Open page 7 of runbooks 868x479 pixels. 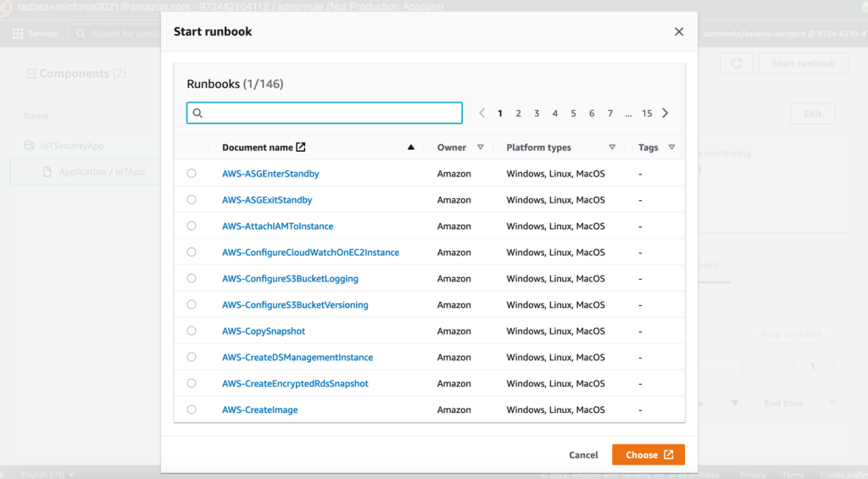pos(610,114)
